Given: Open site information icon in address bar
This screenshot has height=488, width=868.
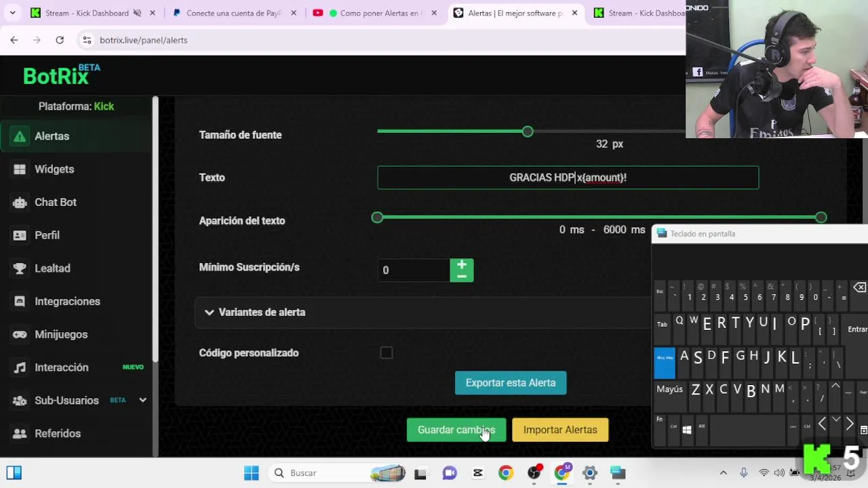Looking at the screenshot, I should coord(87,40).
